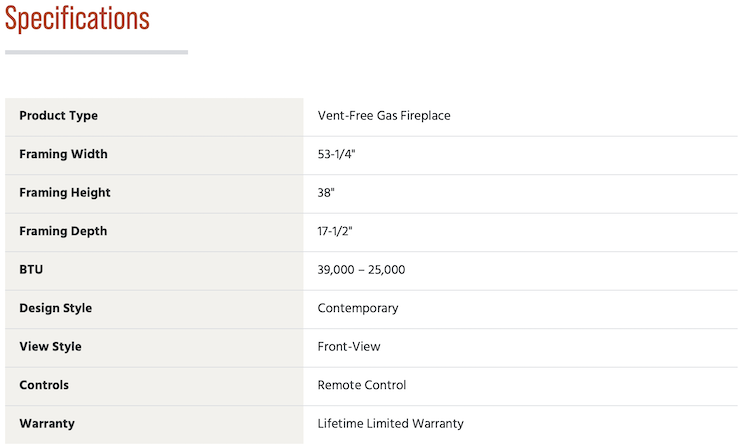
Task: Click the Contemporary style value
Action: pyautogui.click(x=358, y=308)
